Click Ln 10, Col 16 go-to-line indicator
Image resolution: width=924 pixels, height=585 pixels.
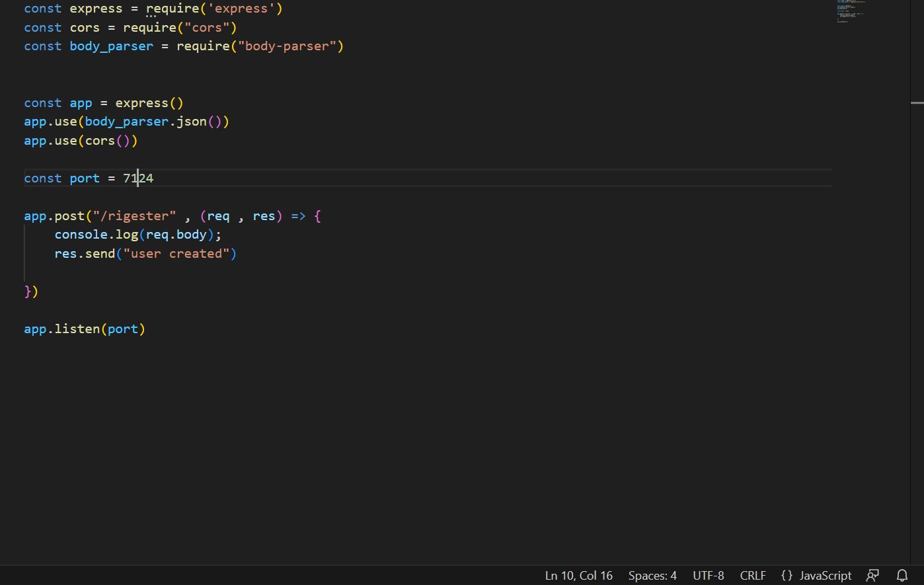[579, 576]
